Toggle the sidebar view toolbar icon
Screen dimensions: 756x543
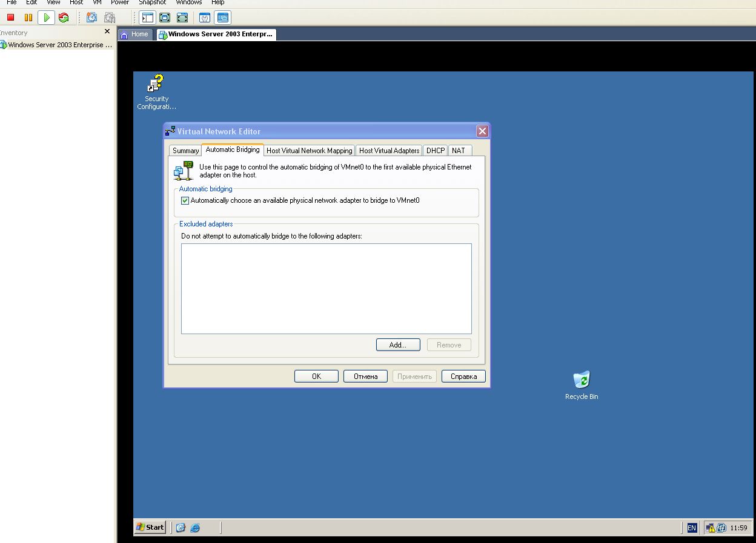(147, 18)
